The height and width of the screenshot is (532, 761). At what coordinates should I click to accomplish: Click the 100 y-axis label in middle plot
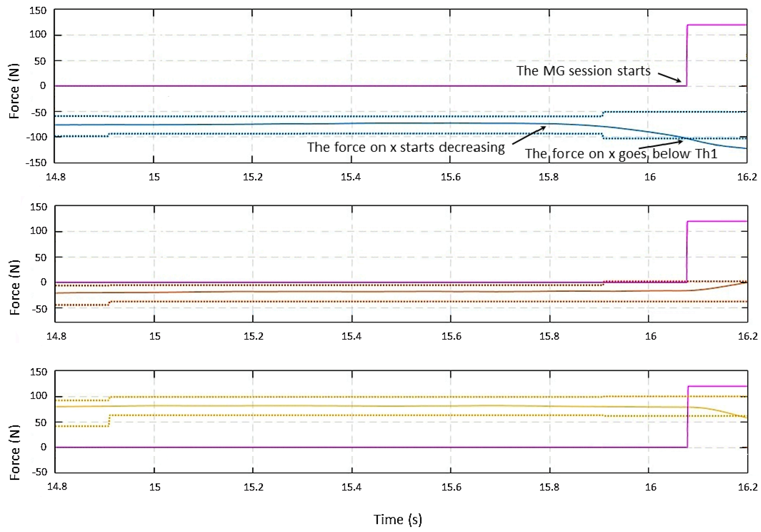[x=39, y=231]
